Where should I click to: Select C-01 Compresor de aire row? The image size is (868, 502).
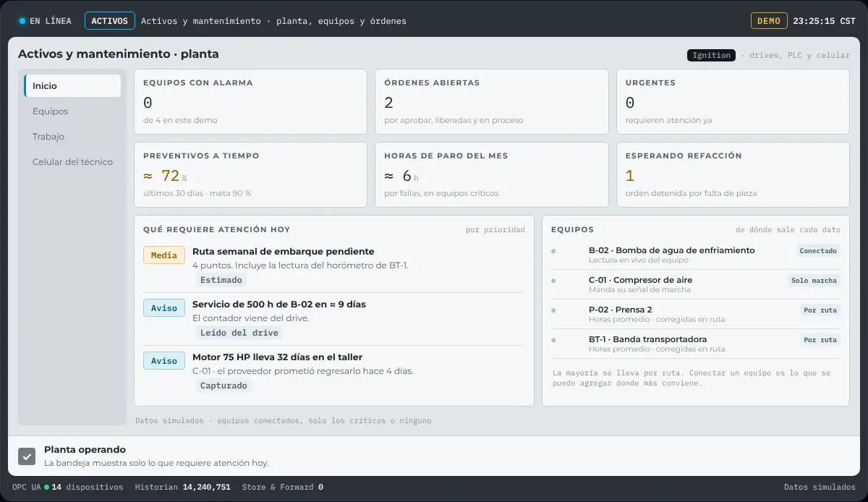[696, 284]
